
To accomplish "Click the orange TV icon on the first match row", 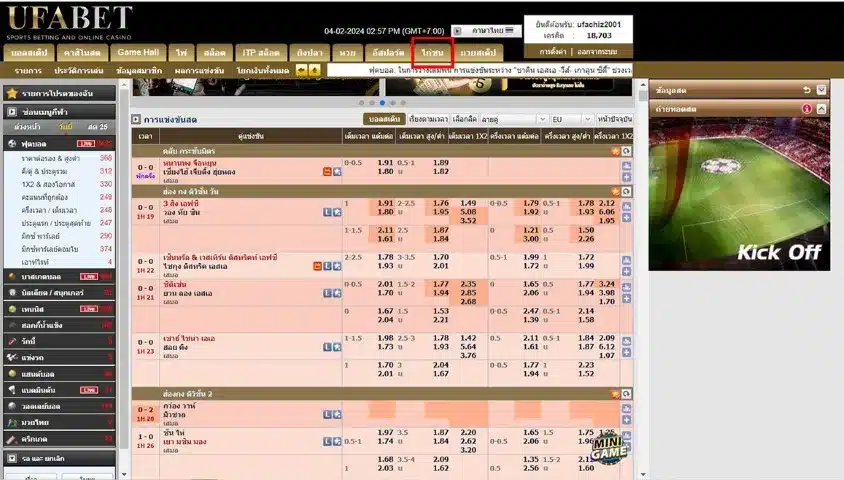I will pyautogui.click(x=327, y=172).
